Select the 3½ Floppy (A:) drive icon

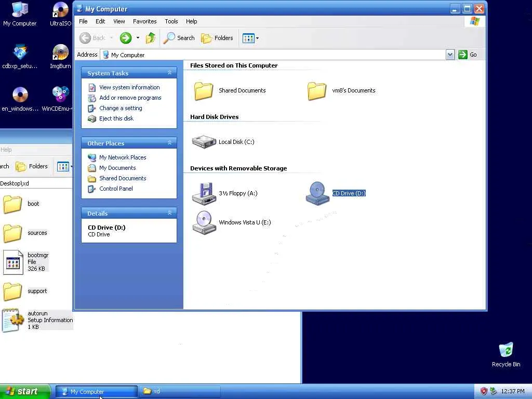pos(204,193)
